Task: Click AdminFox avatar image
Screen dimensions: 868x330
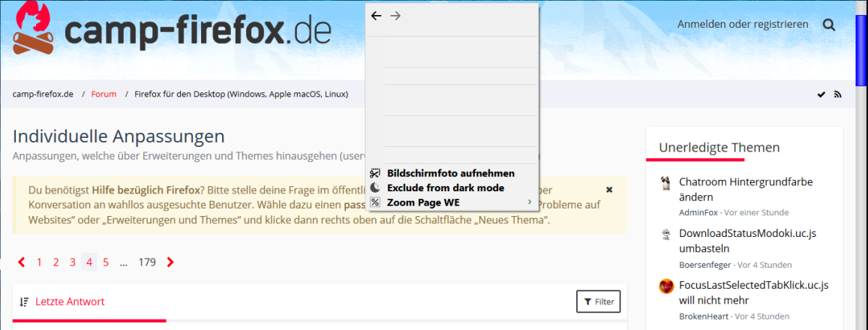Action: 665,183
